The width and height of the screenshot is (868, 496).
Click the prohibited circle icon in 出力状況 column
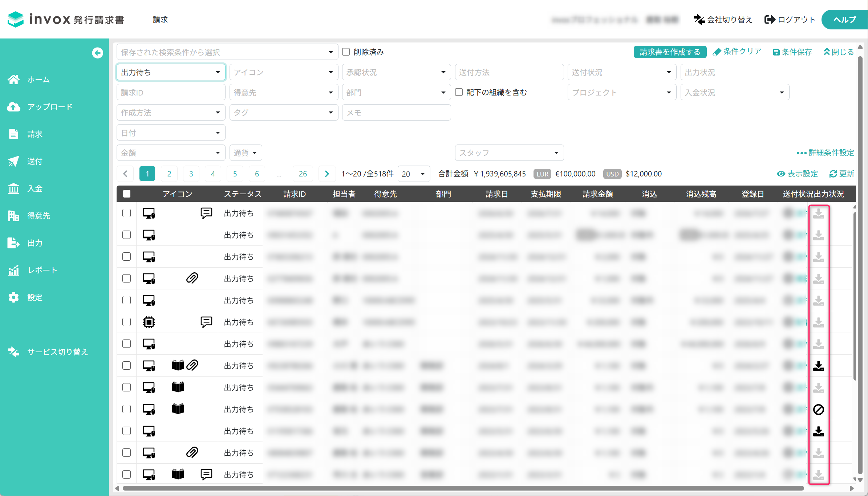(818, 410)
